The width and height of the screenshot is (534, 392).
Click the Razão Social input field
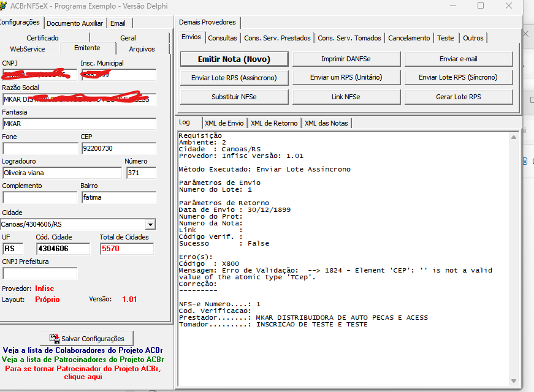point(79,99)
